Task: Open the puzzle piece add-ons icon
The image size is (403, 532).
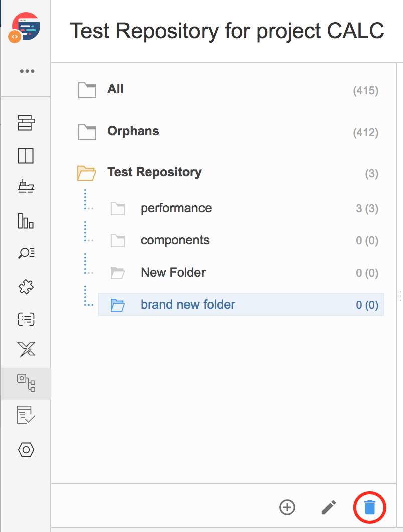Action: pyautogui.click(x=26, y=287)
